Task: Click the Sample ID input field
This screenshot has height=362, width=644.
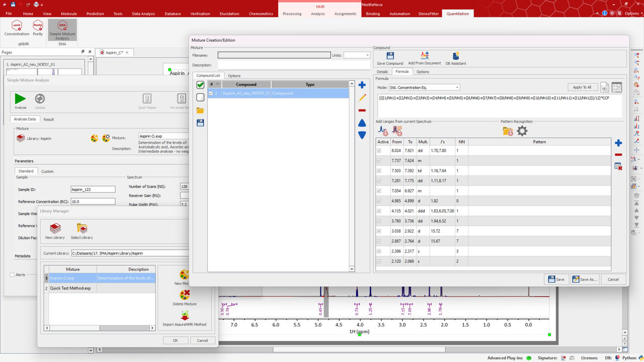Action: tap(93, 190)
